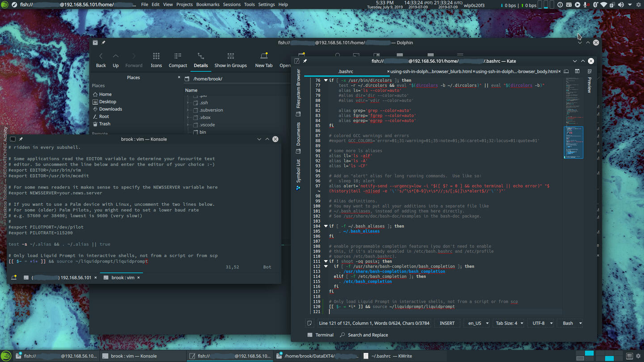Image resolution: width=644 pixels, height=362 pixels.
Task: Open Downloads in Dolphin Places
Action: (108, 109)
